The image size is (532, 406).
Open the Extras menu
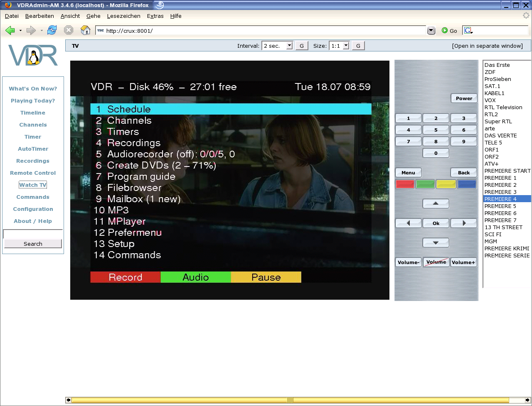click(x=155, y=16)
